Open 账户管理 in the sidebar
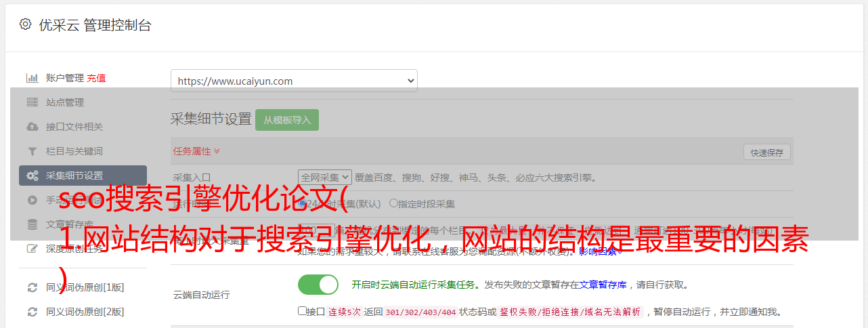Viewport: 868px width, 328px height. 65,78
